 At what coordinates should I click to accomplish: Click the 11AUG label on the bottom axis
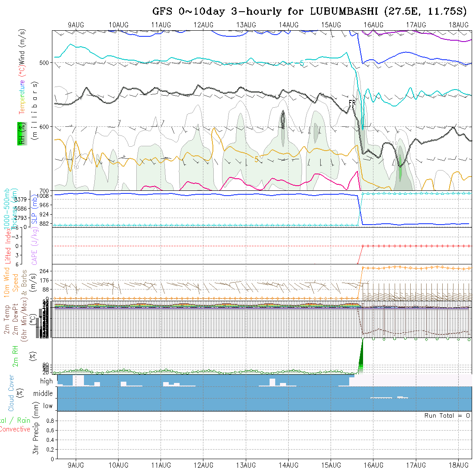(x=161, y=465)
